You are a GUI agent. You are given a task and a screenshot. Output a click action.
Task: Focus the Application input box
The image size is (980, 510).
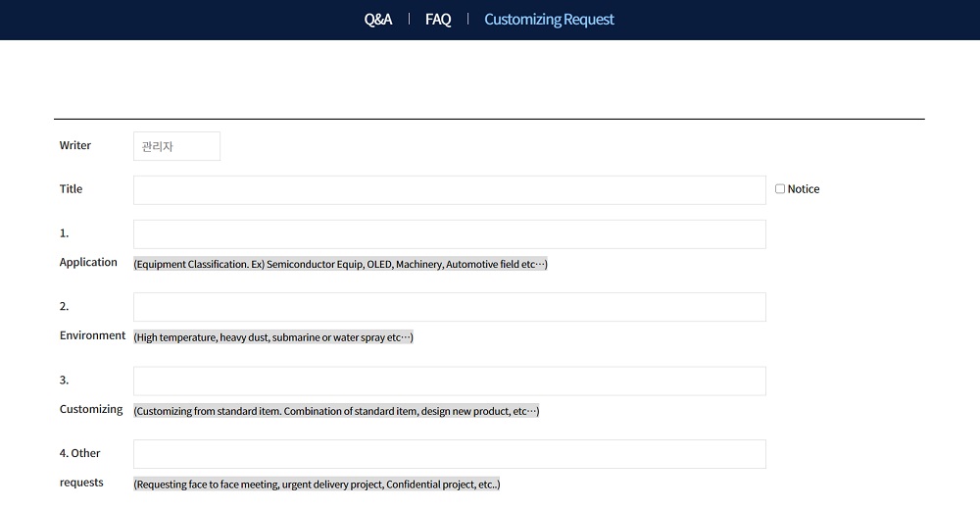point(450,234)
